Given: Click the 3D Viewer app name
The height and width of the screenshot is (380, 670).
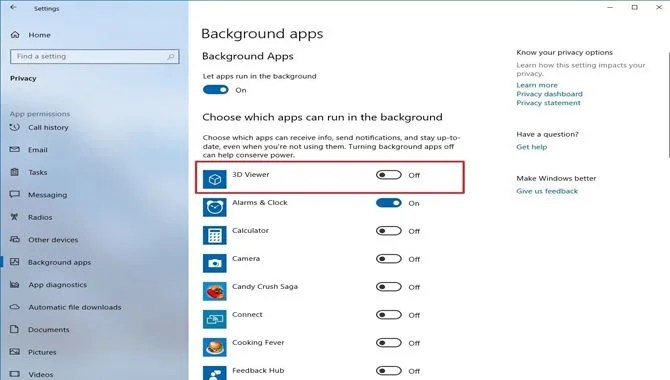Looking at the screenshot, I should pos(250,174).
